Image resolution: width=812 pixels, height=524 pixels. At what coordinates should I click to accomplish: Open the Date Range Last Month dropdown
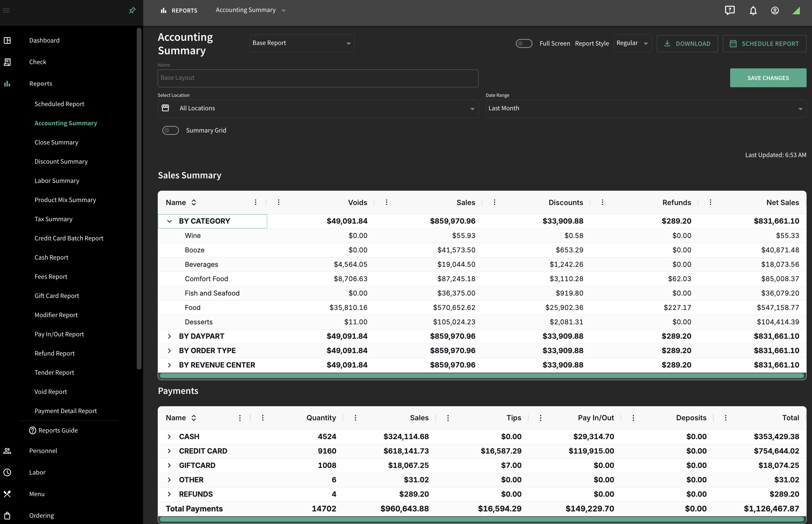point(646,109)
